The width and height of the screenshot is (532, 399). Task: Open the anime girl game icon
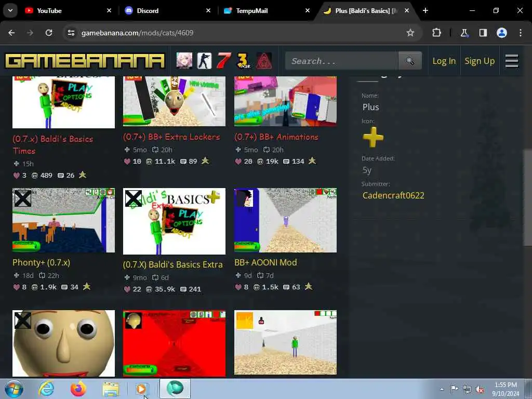(x=184, y=61)
